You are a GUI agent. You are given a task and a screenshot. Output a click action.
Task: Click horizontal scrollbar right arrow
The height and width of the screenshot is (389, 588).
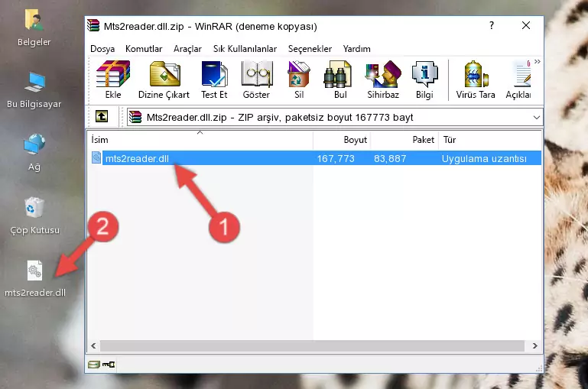coord(534,345)
